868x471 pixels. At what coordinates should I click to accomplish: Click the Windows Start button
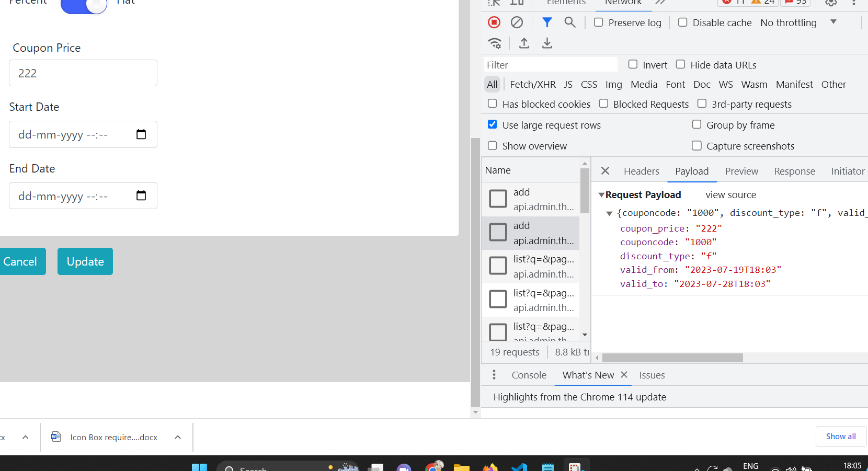click(199, 467)
